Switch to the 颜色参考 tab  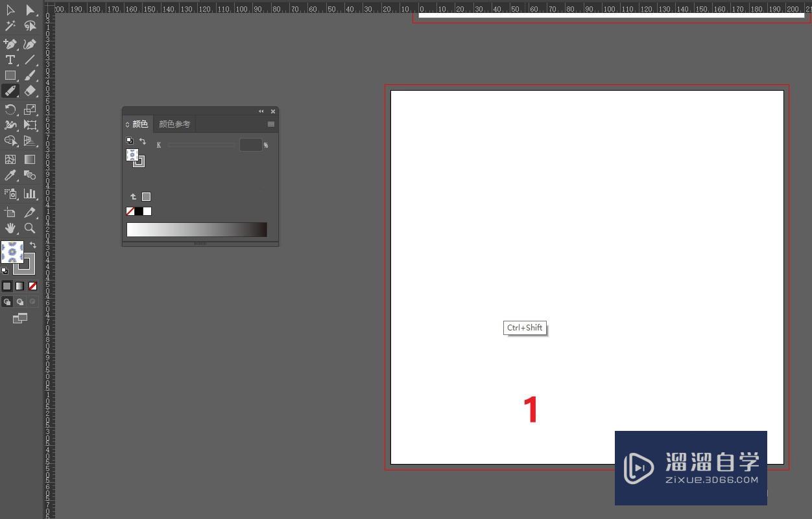click(x=174, y=124)
